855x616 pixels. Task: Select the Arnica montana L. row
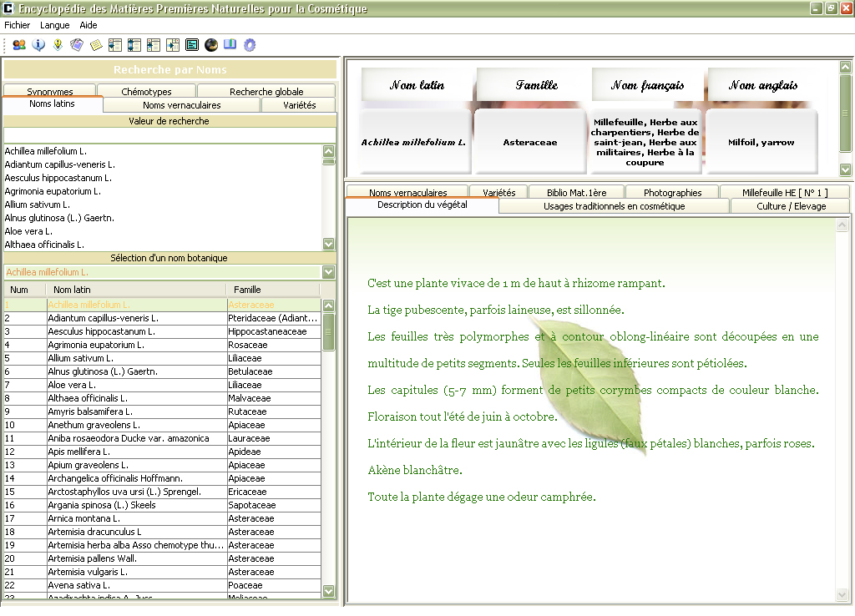(x=162, y=518)
